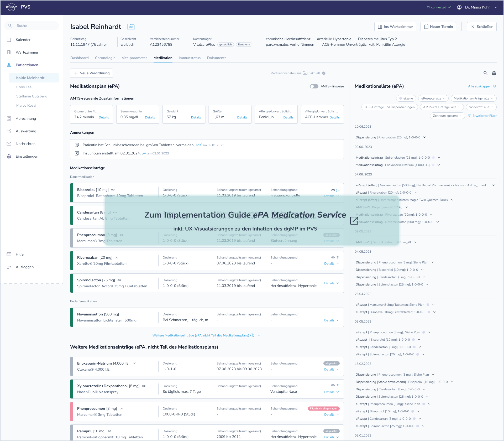Open Abrechnung from the sidebar
This screenshot has width=504, height=441.
[x=26, y=118]
